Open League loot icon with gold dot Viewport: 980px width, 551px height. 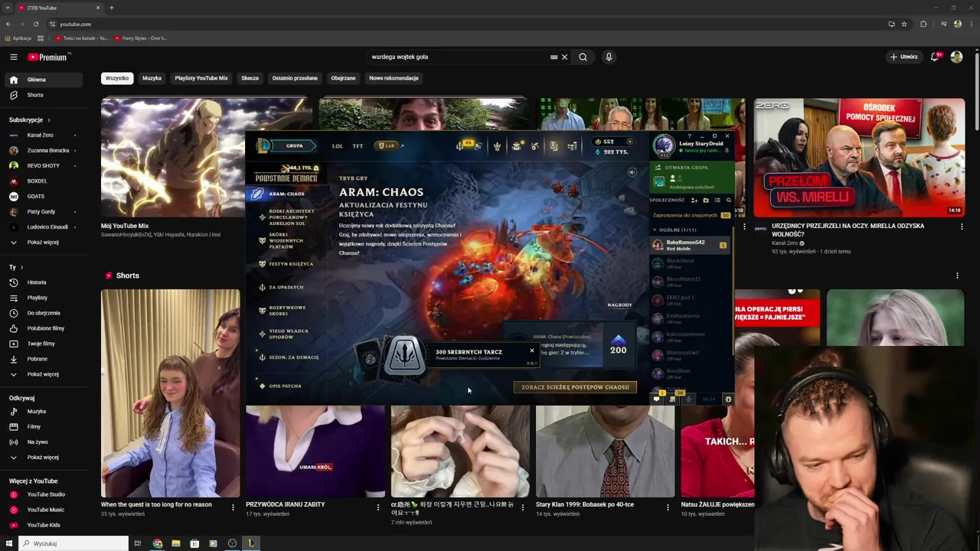pos(517,145)
